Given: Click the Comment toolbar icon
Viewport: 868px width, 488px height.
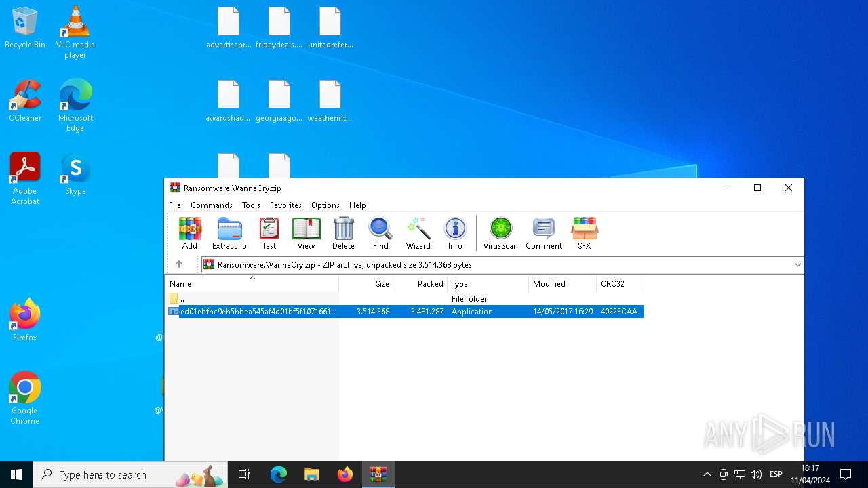Looking at the screenshot, I should click(544, 233).
